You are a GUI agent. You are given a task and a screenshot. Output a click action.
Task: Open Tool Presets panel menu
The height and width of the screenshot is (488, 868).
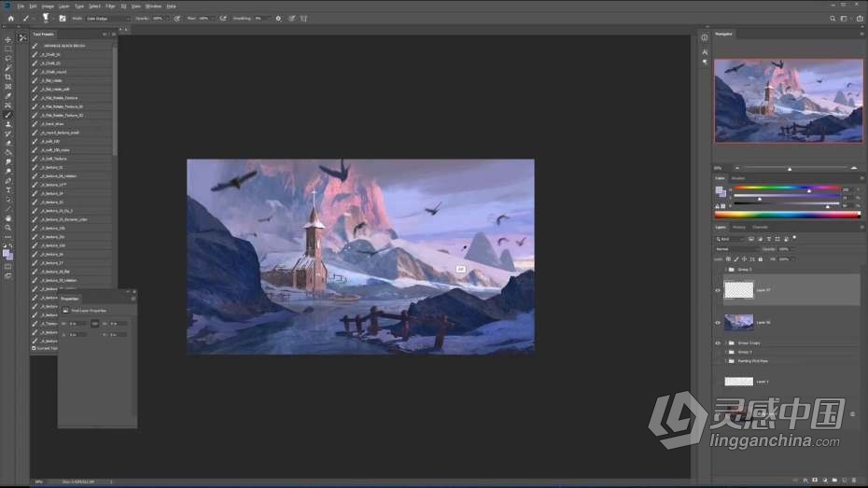[114, 35]
